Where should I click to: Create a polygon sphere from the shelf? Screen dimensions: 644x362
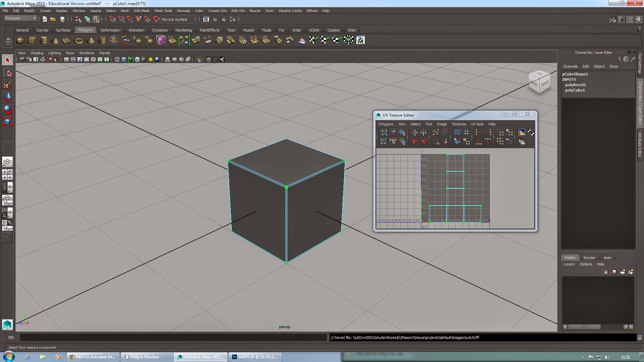point(21,40)
